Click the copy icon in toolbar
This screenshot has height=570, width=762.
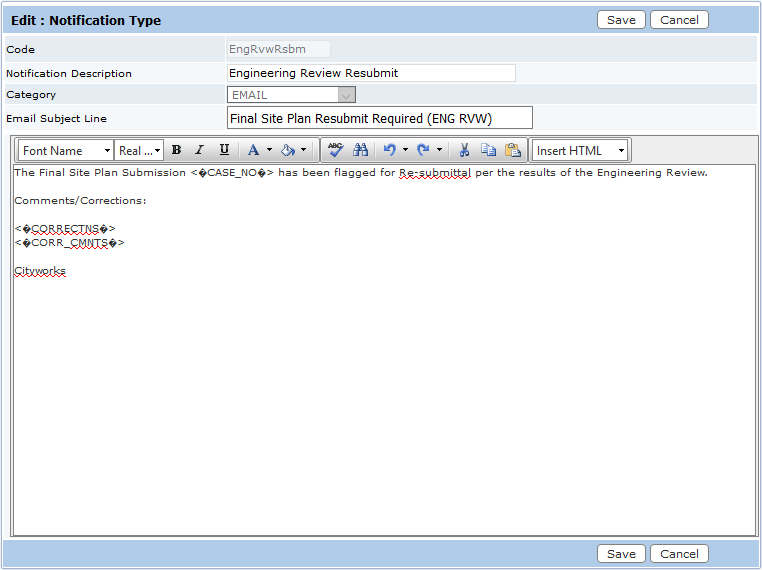tap(488, 150)
